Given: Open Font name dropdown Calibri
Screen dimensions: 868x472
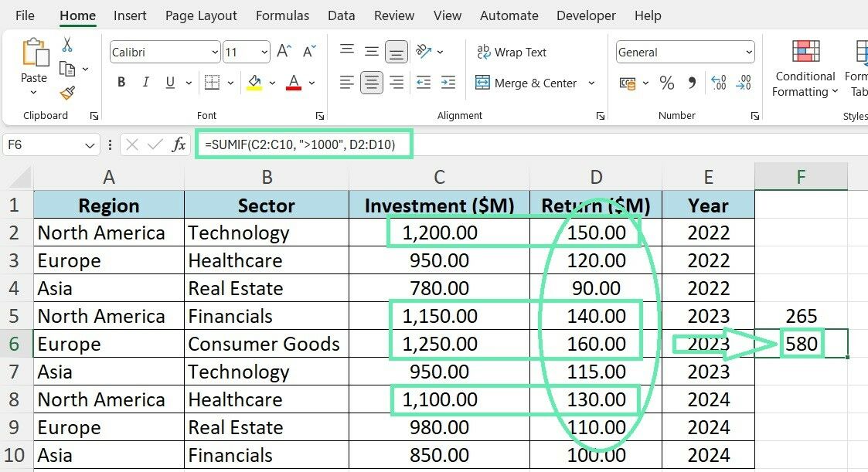Looking at the screenshot, I should pyautogui.click(x=215, y=52).
